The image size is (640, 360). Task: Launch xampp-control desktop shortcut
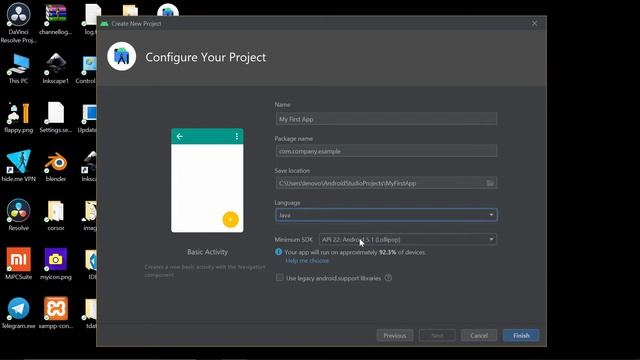56,313
